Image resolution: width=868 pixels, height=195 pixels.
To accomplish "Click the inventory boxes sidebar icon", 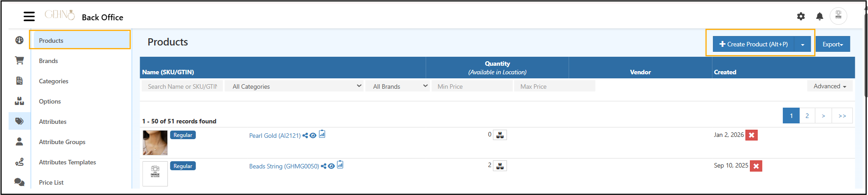I will (x=19, y=101).
